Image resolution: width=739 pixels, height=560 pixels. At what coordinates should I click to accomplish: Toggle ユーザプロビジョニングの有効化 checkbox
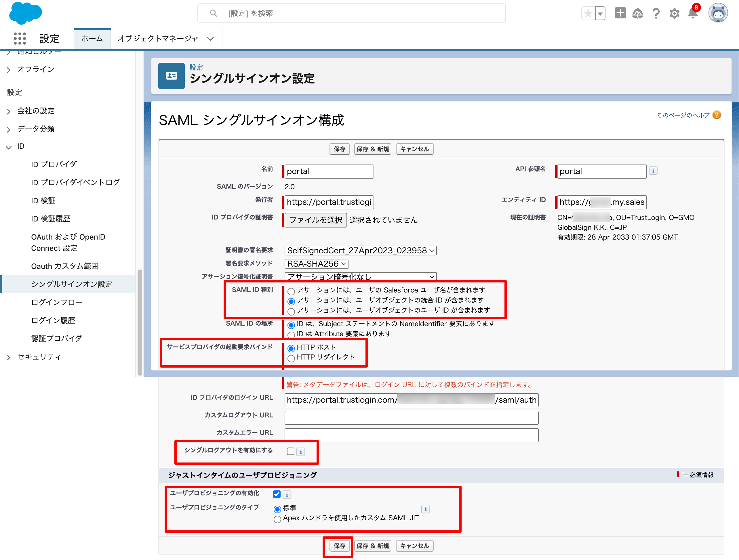(x=277, y=494)
